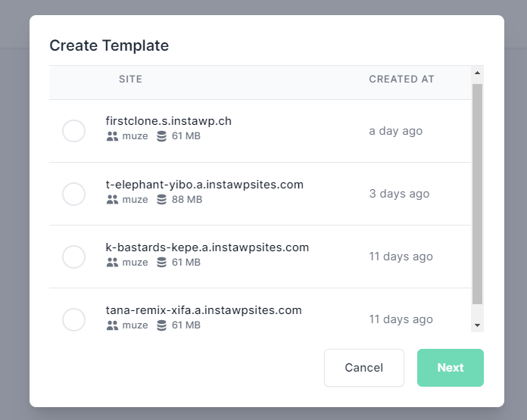Click the Cancel button
The image size is (527, 420).
point(364,368)
